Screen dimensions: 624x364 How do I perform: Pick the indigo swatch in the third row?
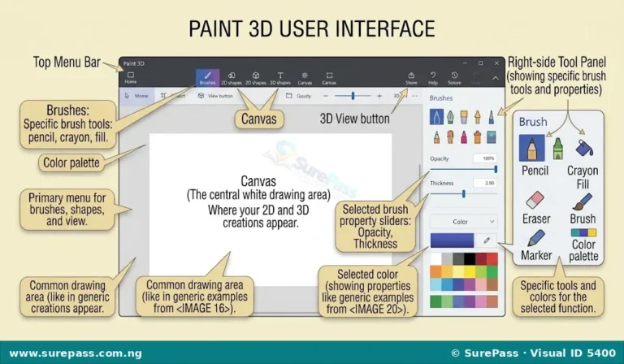pos(458,284)
